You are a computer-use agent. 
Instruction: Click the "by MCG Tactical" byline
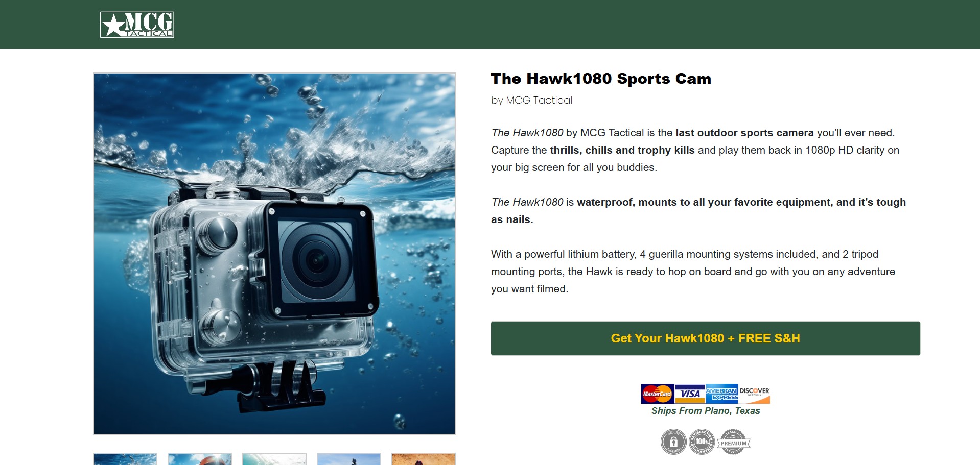[531, 100]
